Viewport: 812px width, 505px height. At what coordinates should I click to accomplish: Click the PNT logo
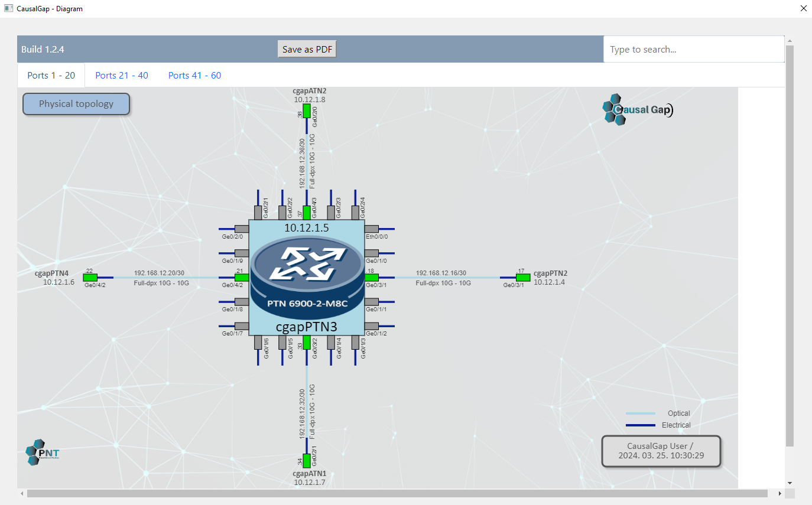43,452
